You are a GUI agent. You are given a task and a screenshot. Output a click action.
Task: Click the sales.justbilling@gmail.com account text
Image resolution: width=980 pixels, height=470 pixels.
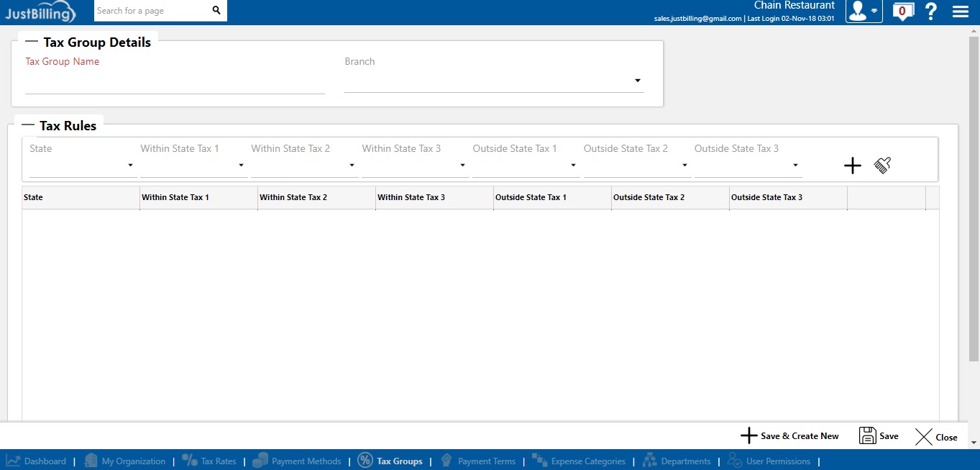coord(697,19)
